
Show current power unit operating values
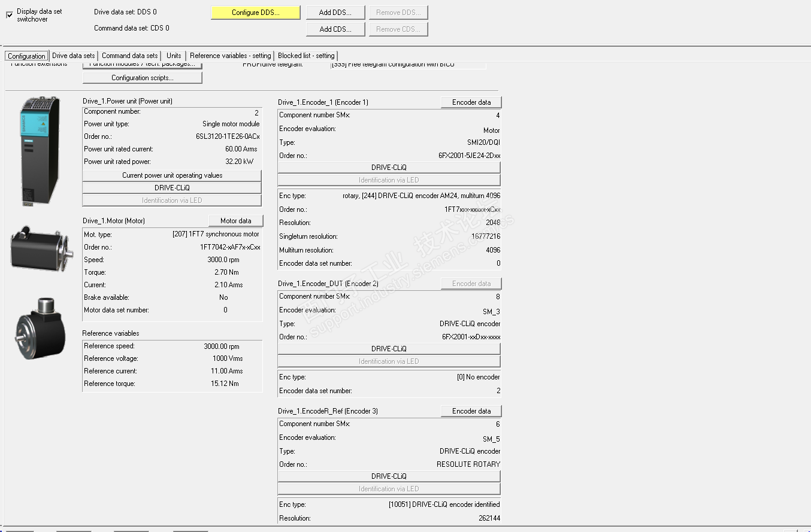coord(173,175)
